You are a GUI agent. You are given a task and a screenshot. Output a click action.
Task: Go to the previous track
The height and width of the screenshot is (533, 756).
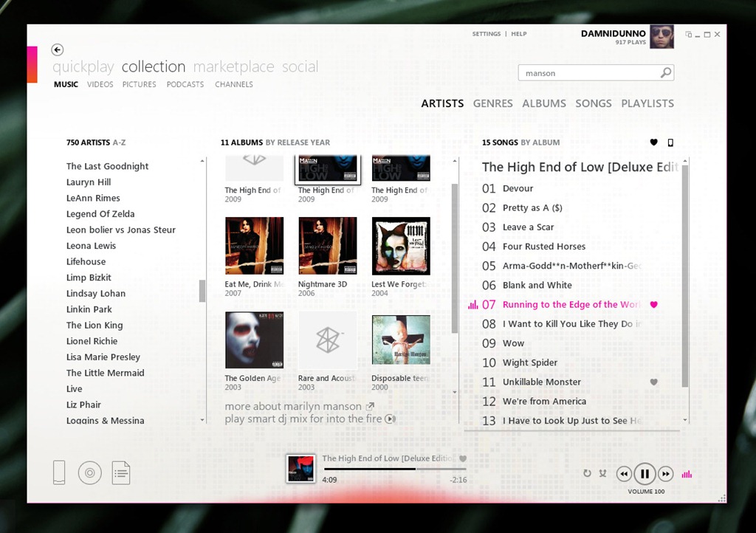coord(624,474)
